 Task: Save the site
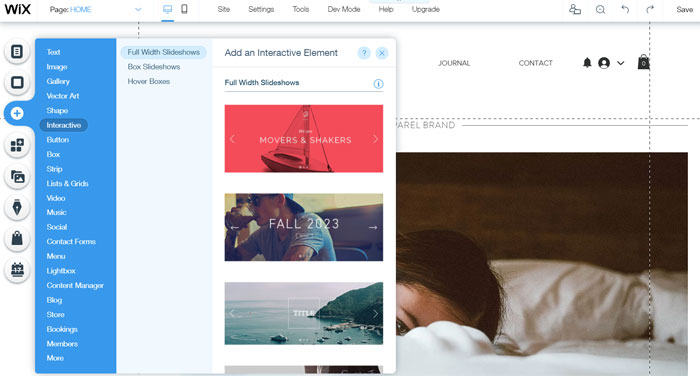click(x=684, y=9)
